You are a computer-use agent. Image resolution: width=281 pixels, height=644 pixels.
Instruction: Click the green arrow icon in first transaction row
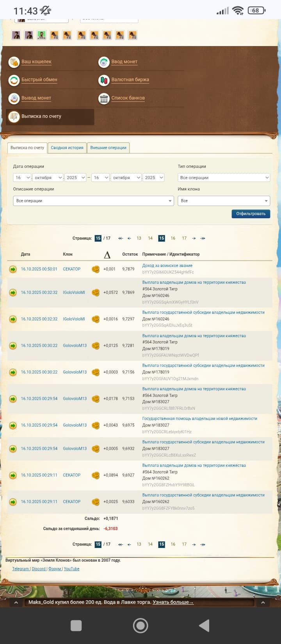pyautogui.click(x=13, y=269)
